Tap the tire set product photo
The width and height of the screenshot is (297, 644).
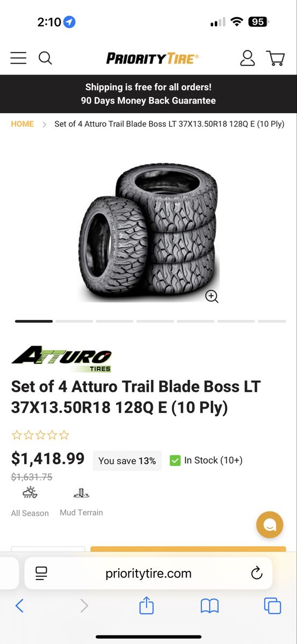click(x=149, y=232)
